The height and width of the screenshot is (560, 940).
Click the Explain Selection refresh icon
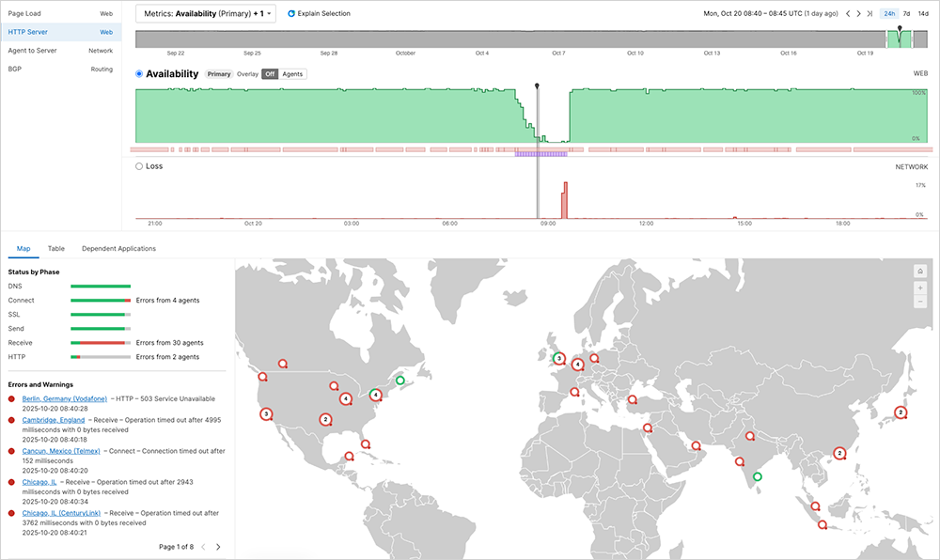(x=290, y=13)
